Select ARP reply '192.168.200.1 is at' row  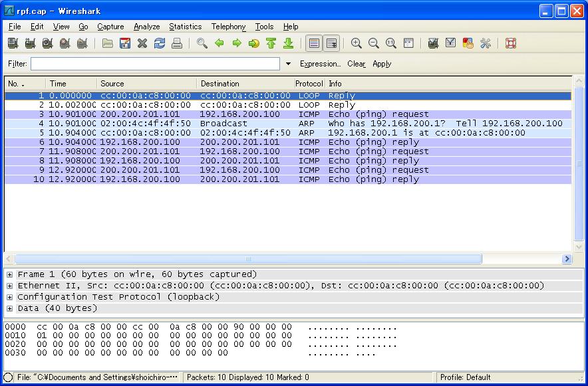[x=288, y=133]
